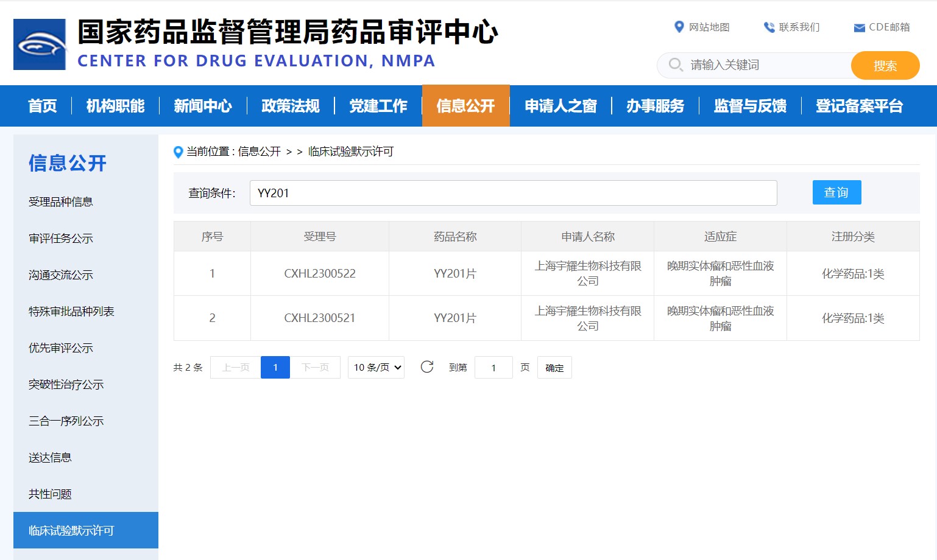Click the CDE logo icon
Image resolution: width=937 pixels, height=560 pixels.
point(40,44)
